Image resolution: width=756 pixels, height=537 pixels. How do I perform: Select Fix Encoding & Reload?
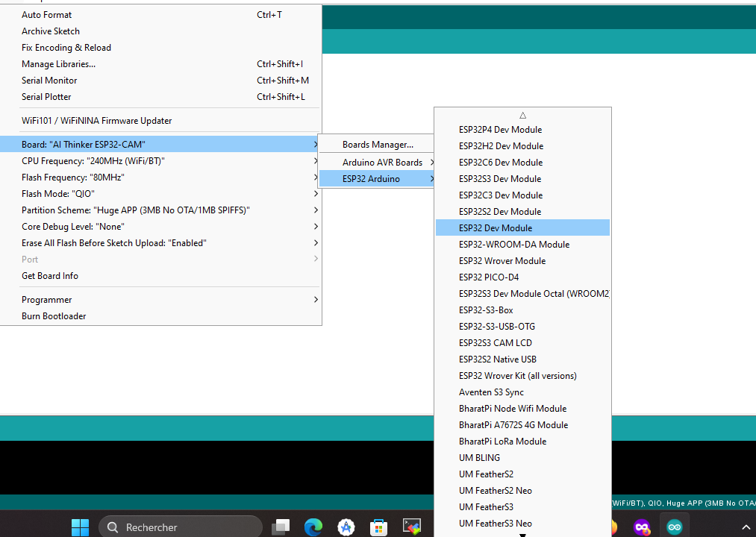160,48
